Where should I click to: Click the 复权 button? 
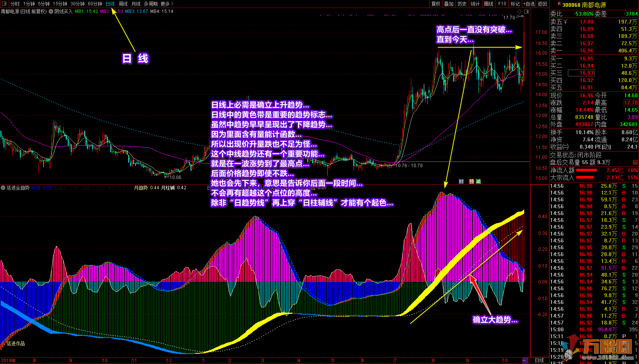[x=436, y=4]
